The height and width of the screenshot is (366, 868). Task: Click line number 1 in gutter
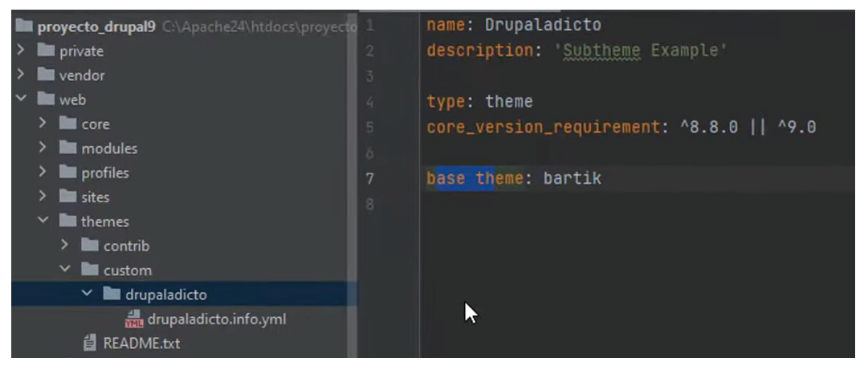coord(370,26)
